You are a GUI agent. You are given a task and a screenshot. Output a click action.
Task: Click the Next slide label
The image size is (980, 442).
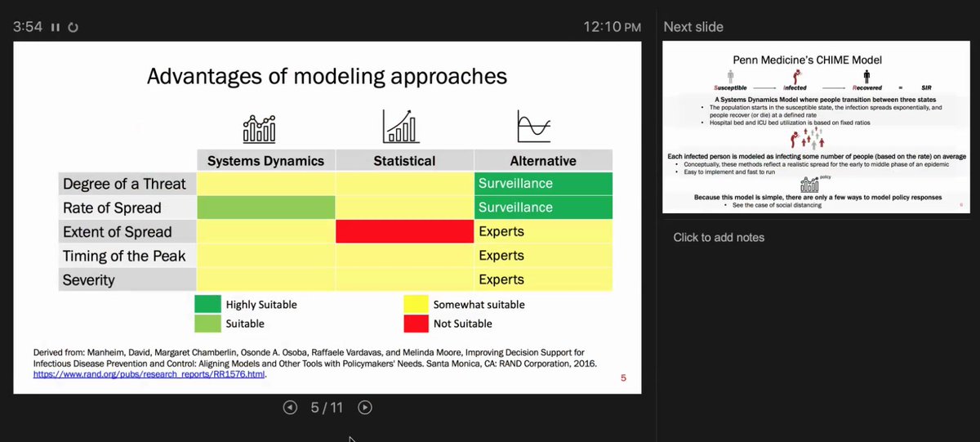coord(693,27)
